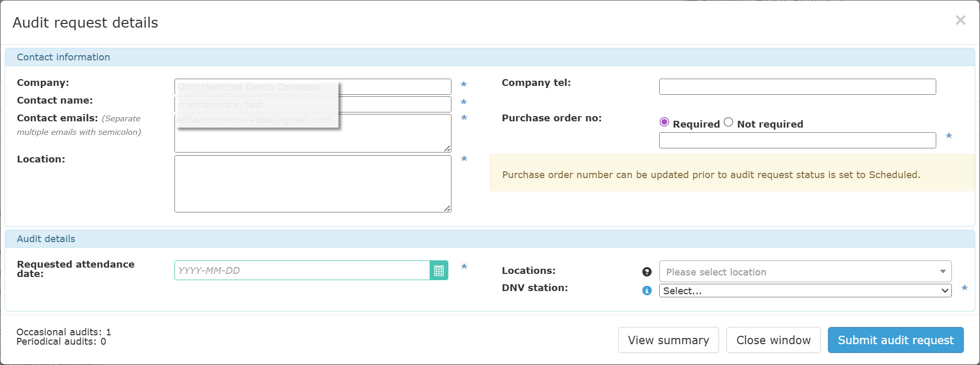This screenshot has height=365, width=980.
Task: Select the Required purchase order radio button
Action: 664,122
